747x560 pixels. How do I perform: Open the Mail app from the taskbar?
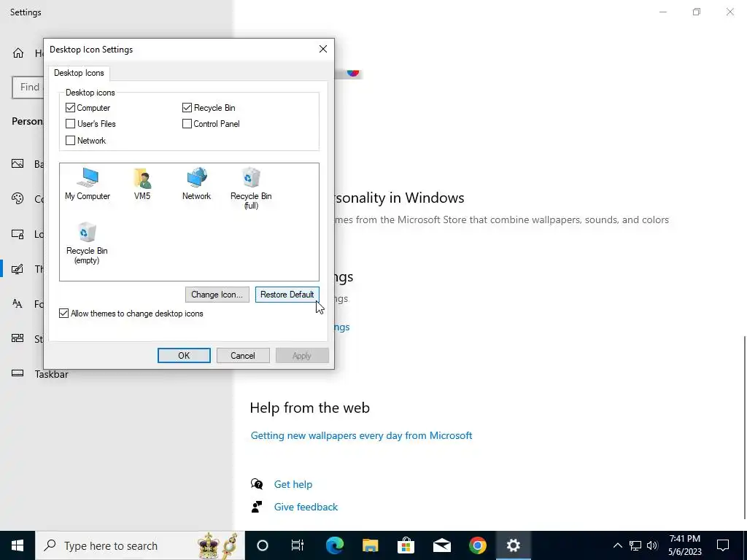click(441, 545)
